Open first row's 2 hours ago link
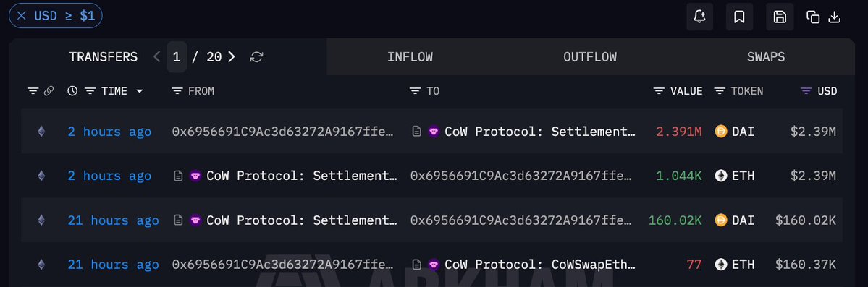The image size is (868, 287). pos(109,132)
